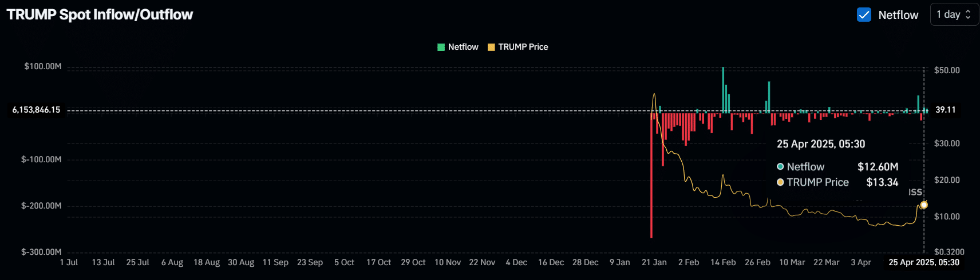This screenshot has height=280, width=980.
Task: Click the '29 Oct' x-axis label
Action: point(413,262)
